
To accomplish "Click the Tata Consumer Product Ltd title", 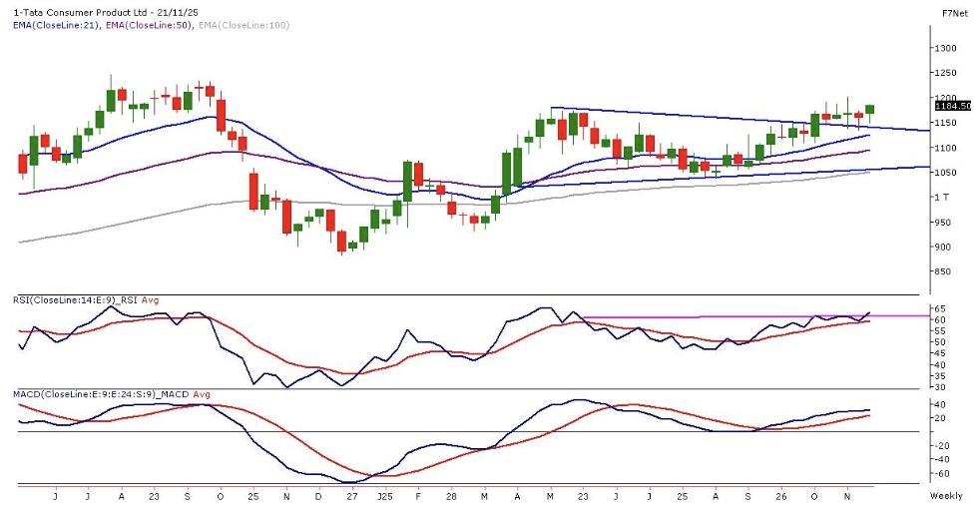I will [x=82, y=12].
